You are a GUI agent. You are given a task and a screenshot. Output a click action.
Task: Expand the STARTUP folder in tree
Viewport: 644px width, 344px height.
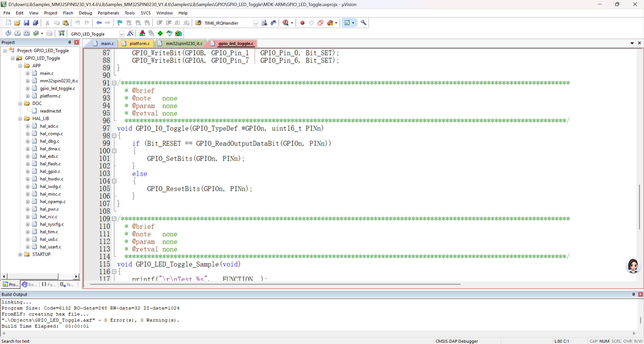(x=20, y=254)
